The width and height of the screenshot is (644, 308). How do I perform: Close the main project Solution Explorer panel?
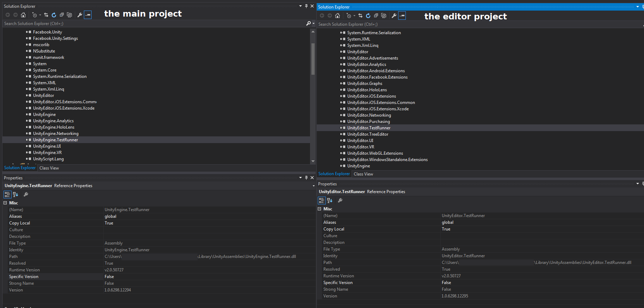(x=312, y=6)
